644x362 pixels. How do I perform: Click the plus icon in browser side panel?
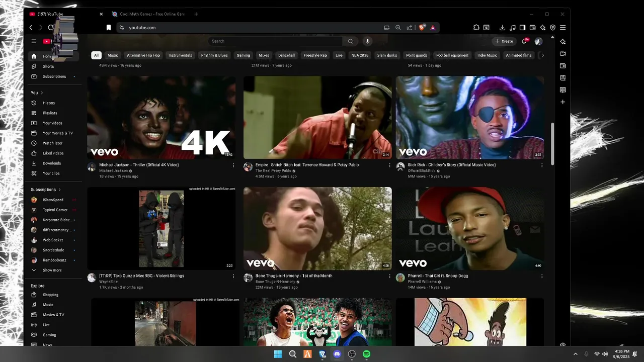(562, 102)
